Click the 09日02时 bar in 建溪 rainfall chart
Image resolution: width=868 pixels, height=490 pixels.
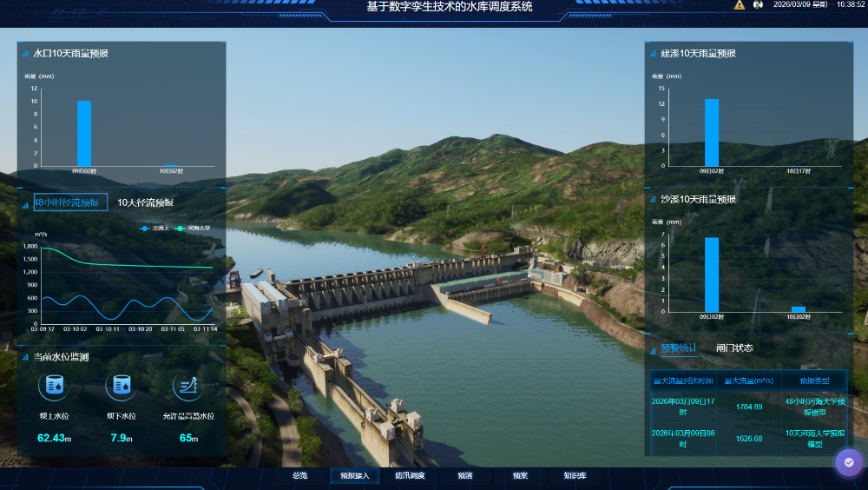[x=711, y=132]
